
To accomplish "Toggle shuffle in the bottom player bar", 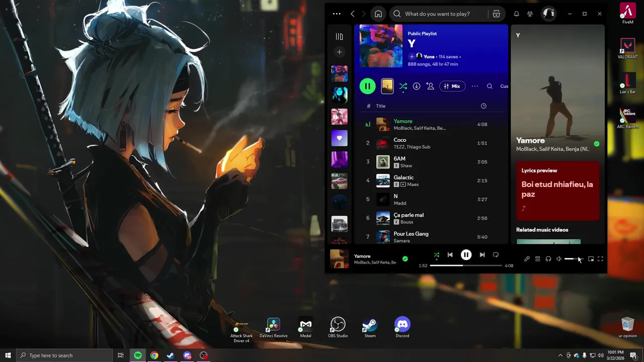I will pos(437,255).
